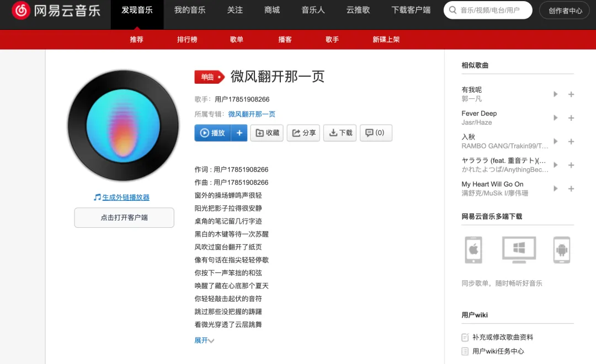Open the Android client download
This screenshot has height=364, width=596.
pyautogui.click(x=562, y=250)
